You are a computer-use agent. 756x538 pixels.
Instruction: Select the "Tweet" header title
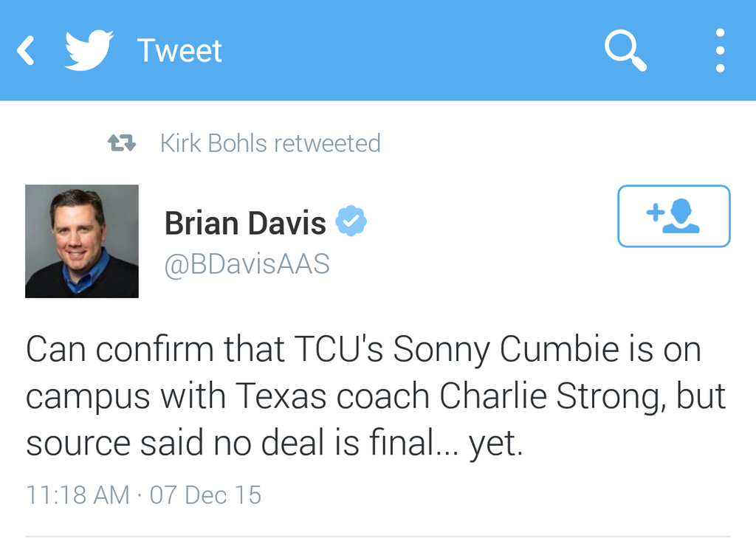click(x=179, y=51)
